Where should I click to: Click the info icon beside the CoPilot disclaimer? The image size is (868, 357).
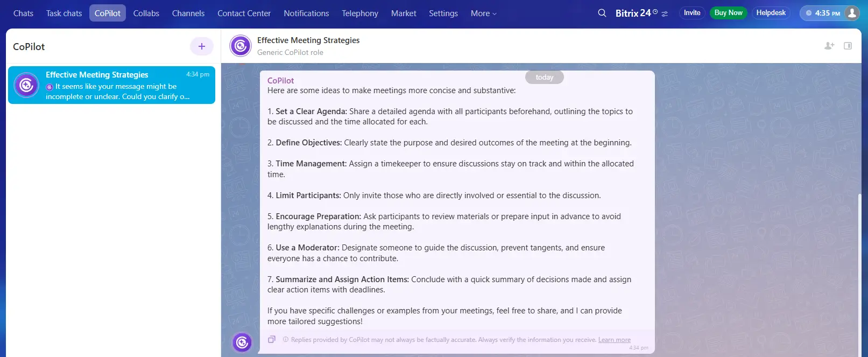coord(286,340)
